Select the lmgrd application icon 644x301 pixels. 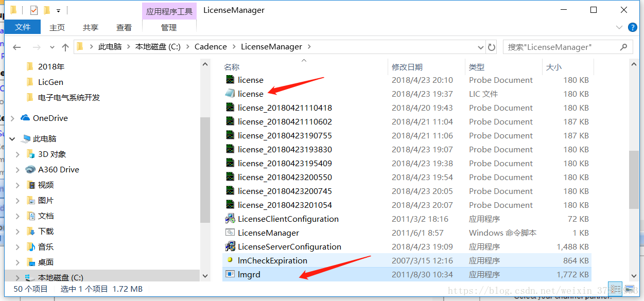[x=230, y=274]
